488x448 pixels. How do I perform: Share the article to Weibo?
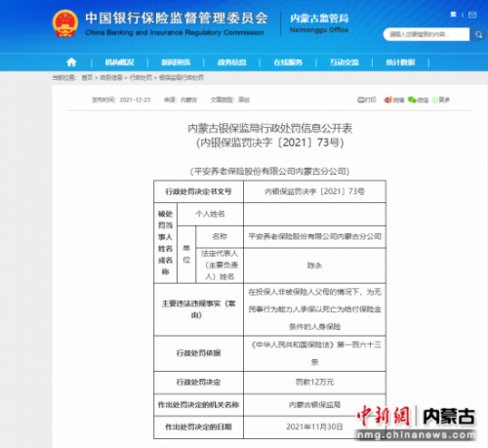(x=393, y=100)
